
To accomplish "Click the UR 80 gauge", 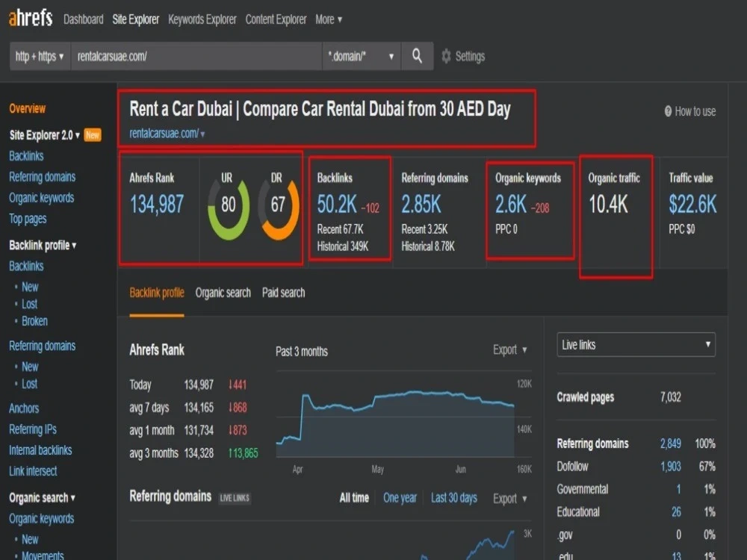I will tap(229, 205).
